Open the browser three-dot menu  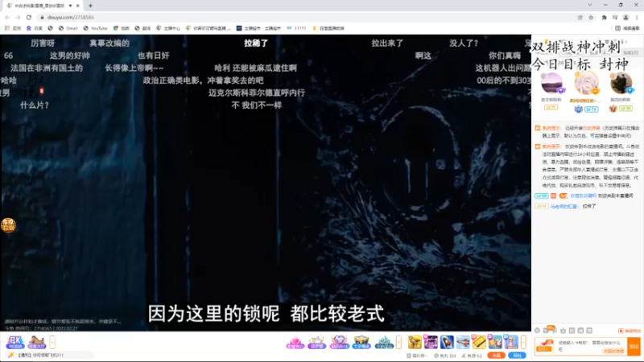tap(637, 17)
